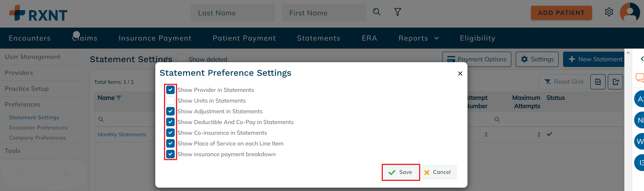Close the Statement Preference Settings dialog
Screen dimensions: 644x191
pos(460,73)
